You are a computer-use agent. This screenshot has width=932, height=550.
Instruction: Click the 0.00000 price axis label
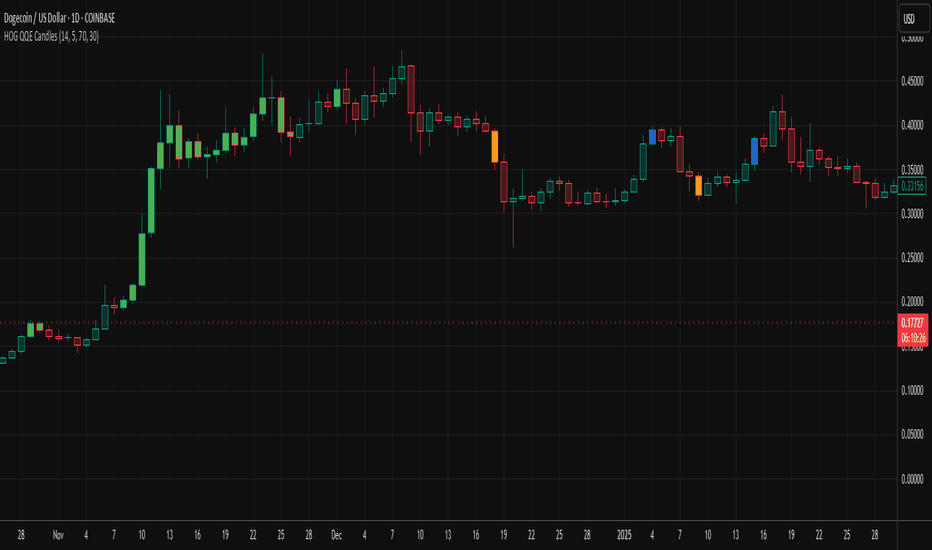point(912,479)
